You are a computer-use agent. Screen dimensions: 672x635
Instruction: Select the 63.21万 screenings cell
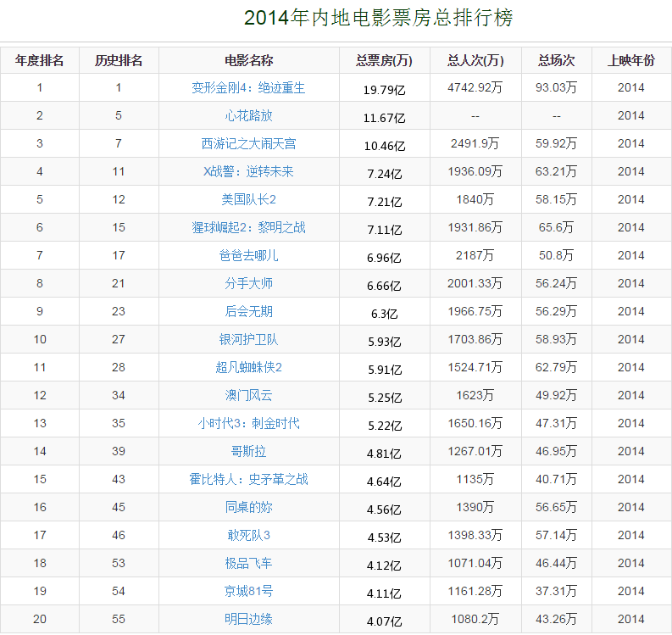pos(556,171)
